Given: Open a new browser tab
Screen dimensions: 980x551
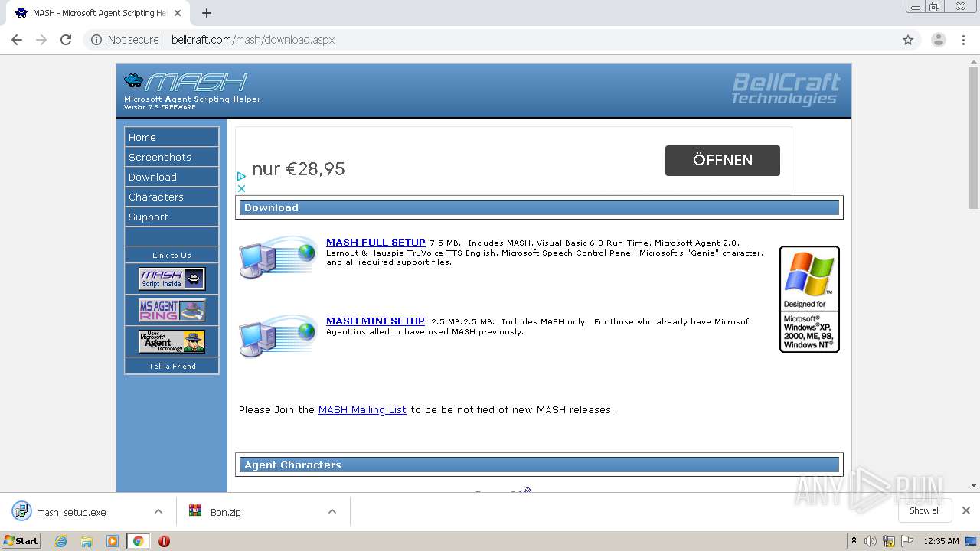Looking at the screenshot, I should (207, 13).
